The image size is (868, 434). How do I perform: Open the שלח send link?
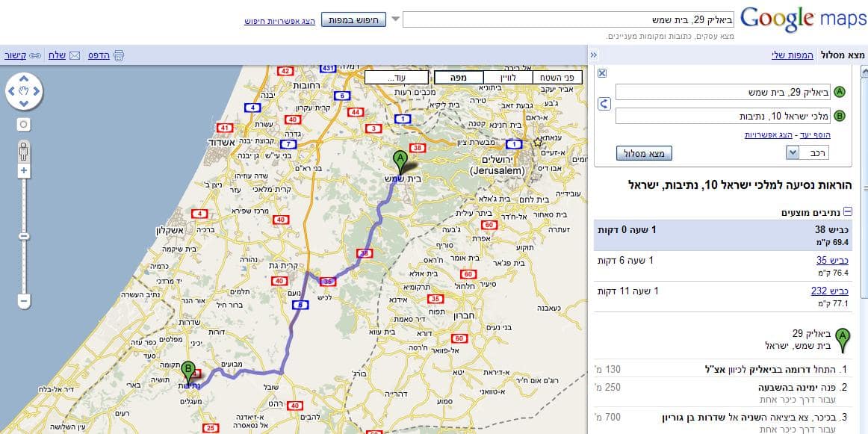[x=57, y=55]
